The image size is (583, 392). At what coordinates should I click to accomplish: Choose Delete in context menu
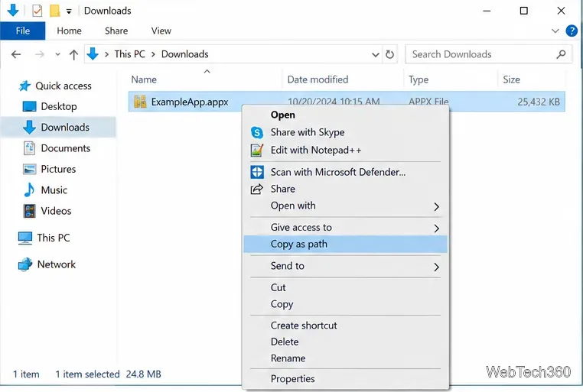coord(345,342)
